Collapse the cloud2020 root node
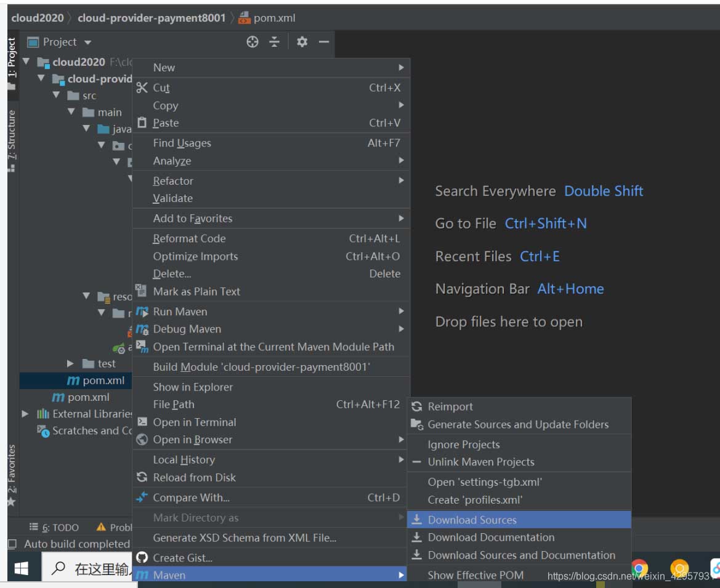Image resolution: width=720 pixels, height=588 pixels. point(26,61)
